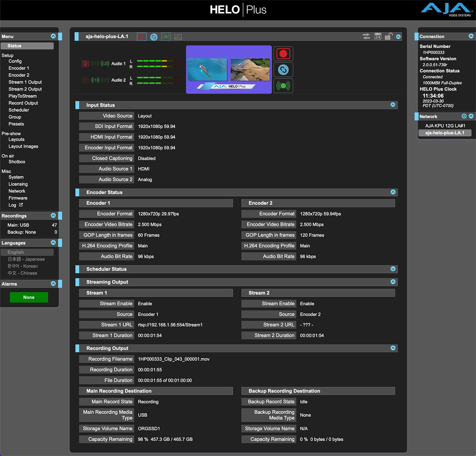Click the Audio 1 level meter
Viewport: 476px width, 456px height.
click(x=159, y=64)
